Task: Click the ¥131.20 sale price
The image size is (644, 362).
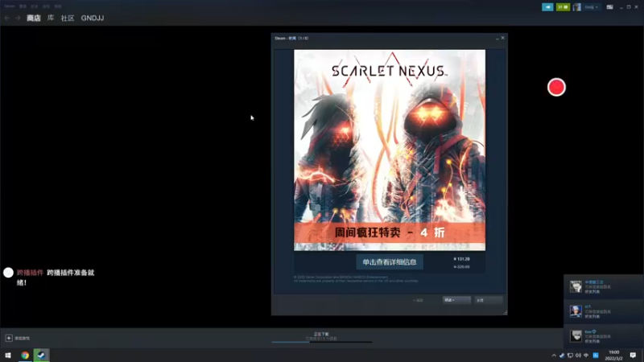Action: tap(461, 259)
